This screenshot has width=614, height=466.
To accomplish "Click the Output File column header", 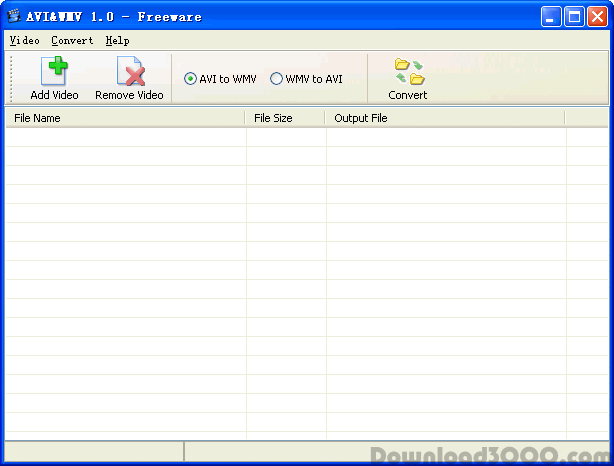I will pos(445,118).
